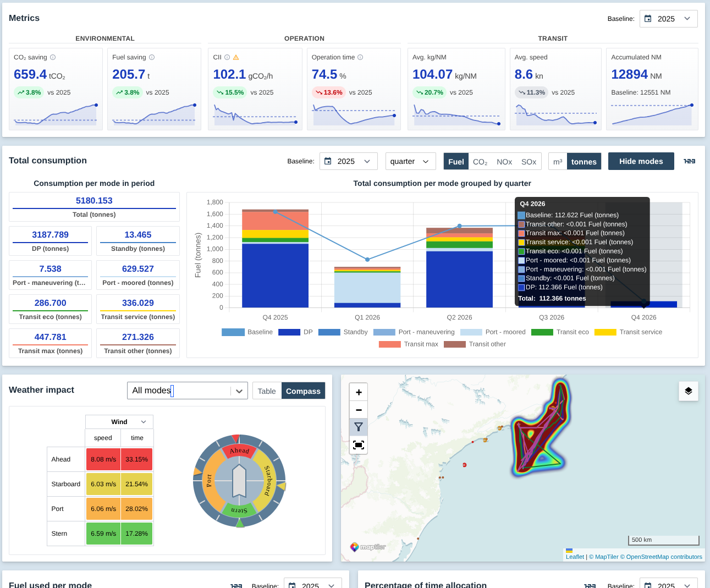The width and height of the screenshot is (710, 588).
Task: Open the map layers control
Action: pos(689,391)
